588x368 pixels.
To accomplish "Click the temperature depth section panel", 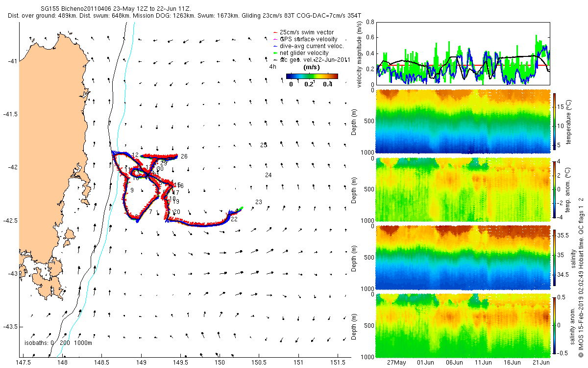I will click(x=463, y=121).
